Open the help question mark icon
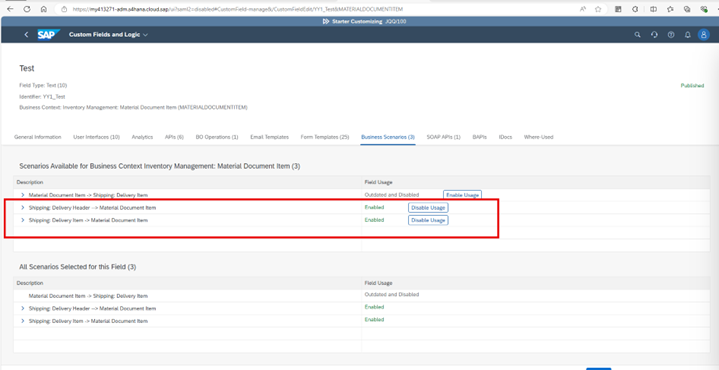719x370 pixels. pos(671,34)
